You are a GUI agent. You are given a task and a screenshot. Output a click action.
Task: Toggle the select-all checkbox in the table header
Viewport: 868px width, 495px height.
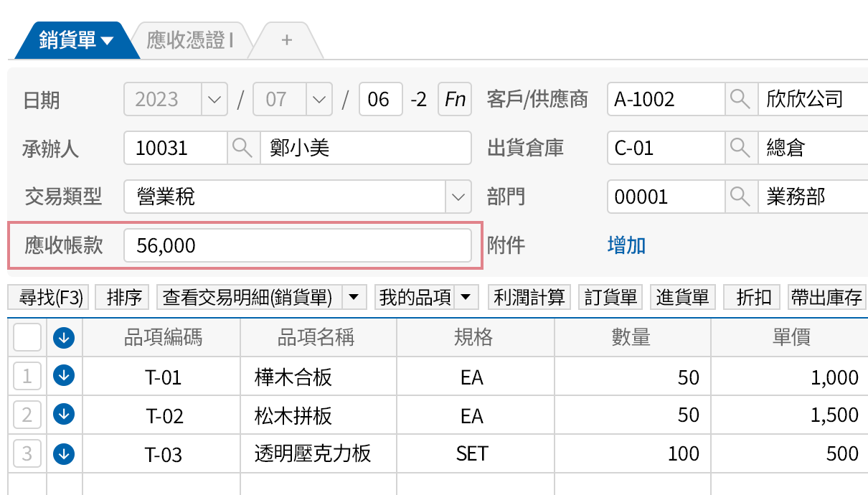coord(27,337)
